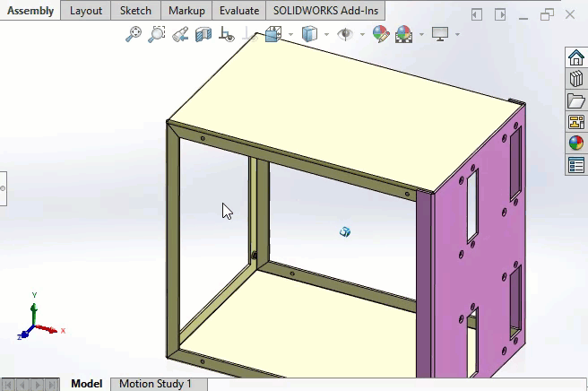Switch to the Evaluate tab
Screen dimensions: 588x391
[239, 11]
